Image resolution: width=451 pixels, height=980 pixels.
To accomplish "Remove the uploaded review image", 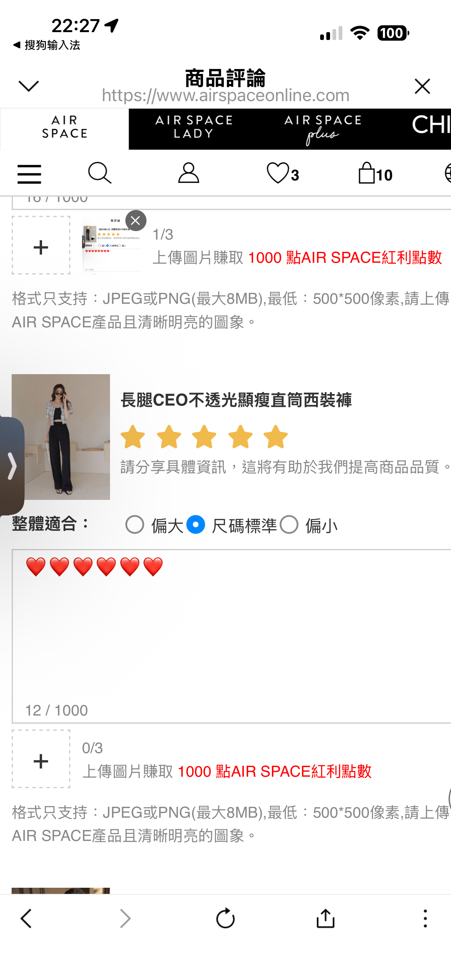I will pyautogui.click(x=136, y=220).
